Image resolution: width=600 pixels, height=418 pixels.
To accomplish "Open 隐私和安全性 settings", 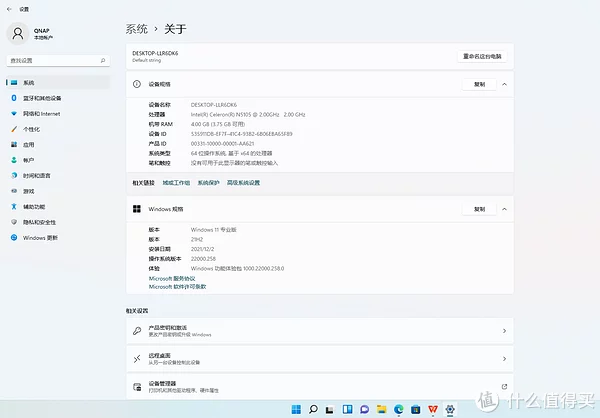I will click(58, 222).
